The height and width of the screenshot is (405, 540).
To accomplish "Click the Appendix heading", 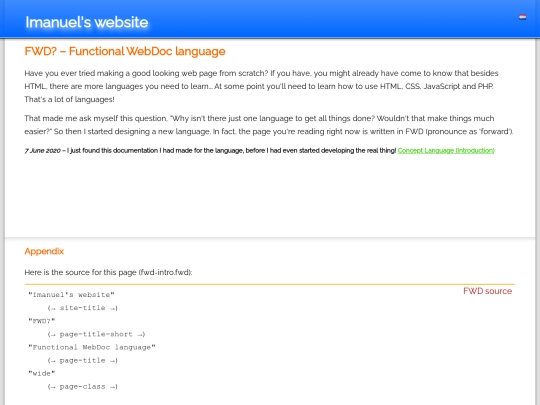I will coord(44,251).
